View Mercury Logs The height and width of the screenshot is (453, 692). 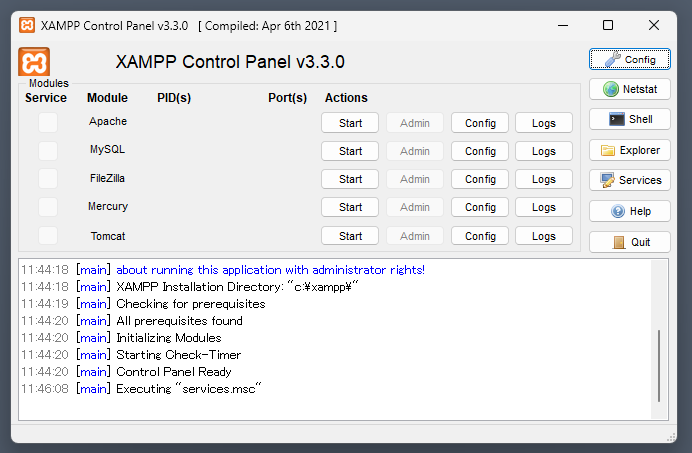coord(544,207)
